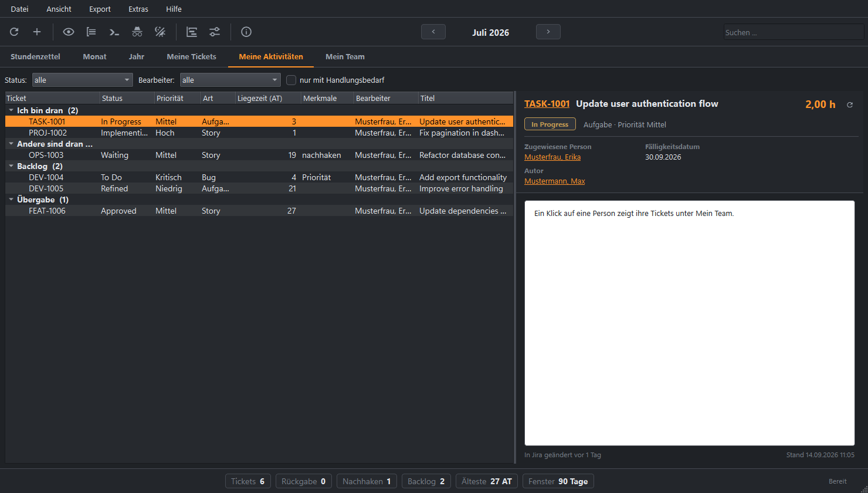Switch to the Stundenzettel tab

pyautogui.click(x=35, y=57)
